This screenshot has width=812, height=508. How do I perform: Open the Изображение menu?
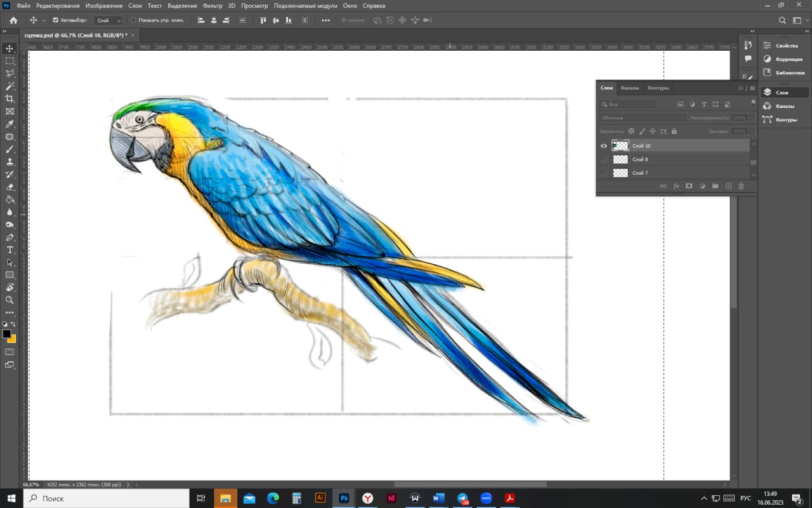pos(104,6)
